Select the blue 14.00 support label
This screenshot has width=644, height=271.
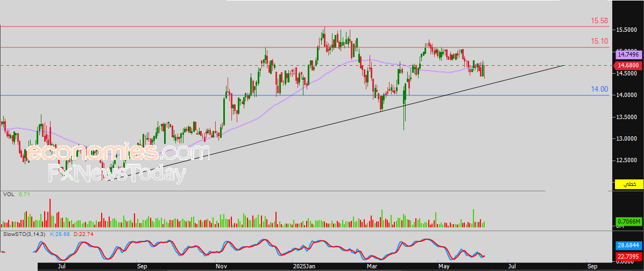(600, 89)
